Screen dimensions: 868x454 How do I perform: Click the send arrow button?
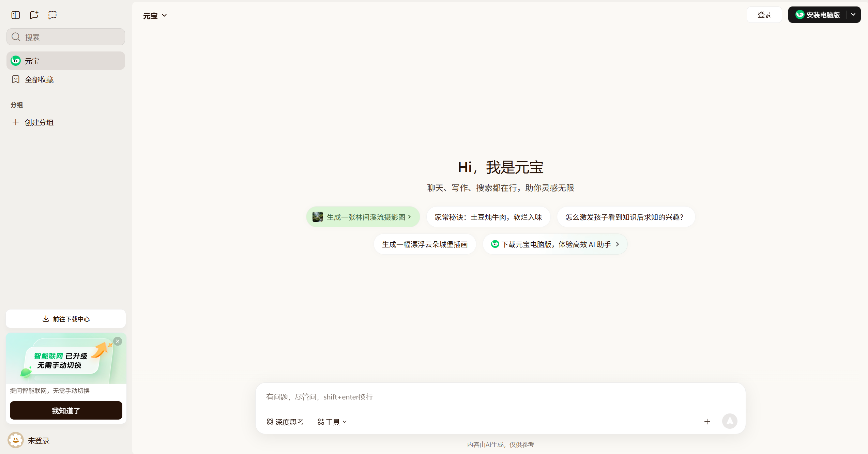730,421
